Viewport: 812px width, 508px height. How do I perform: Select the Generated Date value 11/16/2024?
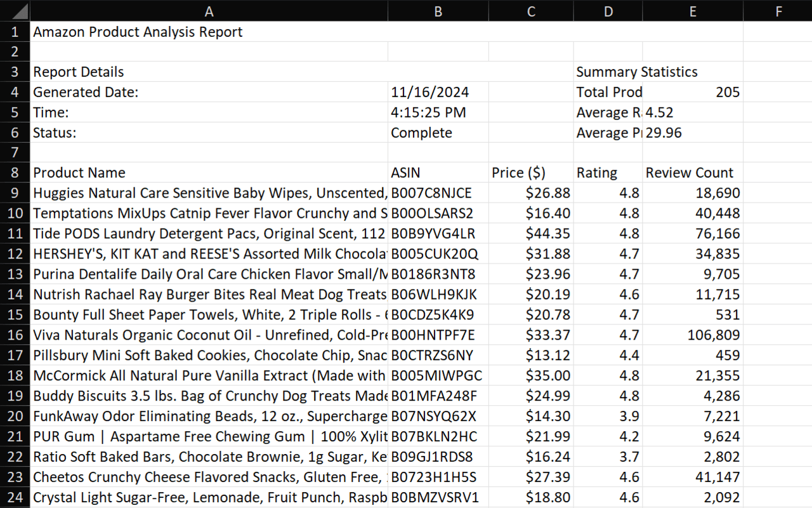point(430,93)
